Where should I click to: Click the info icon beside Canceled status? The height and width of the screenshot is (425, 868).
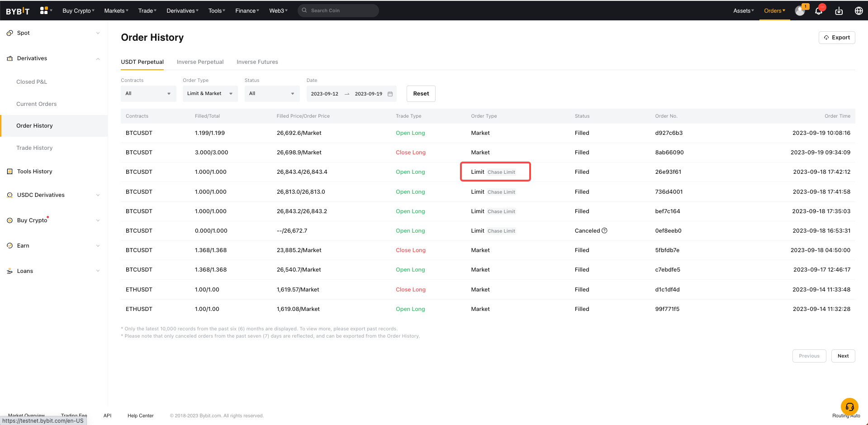[604, 231]
